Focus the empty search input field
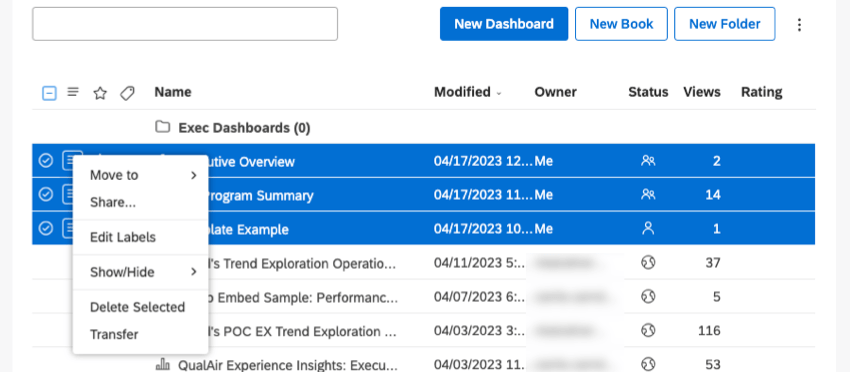 (x=185, y=24)
